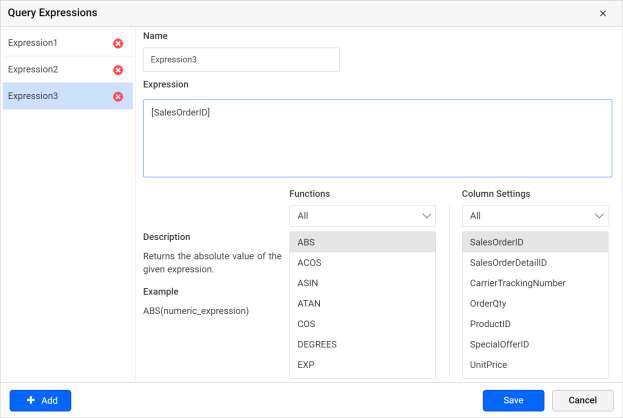Click inside the Expression text area
This screenshot has height=418, width=623.
[377, 139]
